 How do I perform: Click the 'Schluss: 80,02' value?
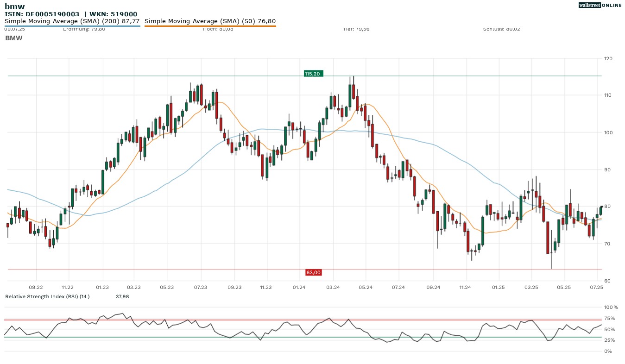[x=502, y=29]
